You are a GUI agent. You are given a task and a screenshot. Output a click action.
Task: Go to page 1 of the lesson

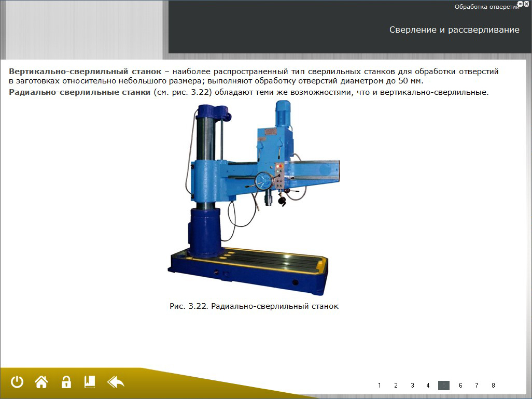tap(380, 386)
